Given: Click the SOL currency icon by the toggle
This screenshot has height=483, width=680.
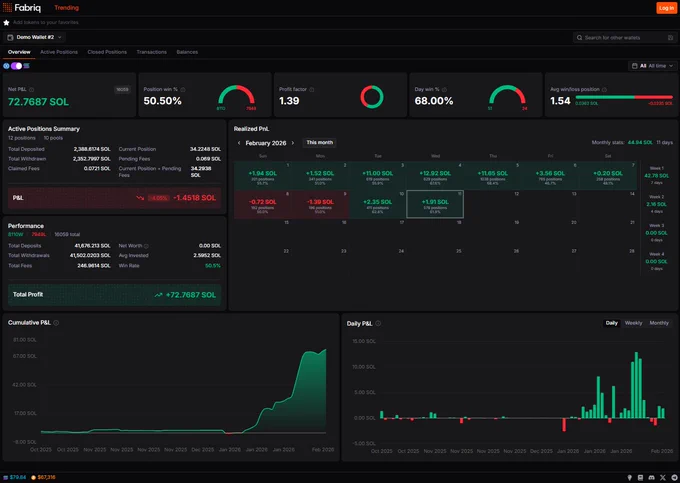Looking at the screenshot, I should (26, 66).
